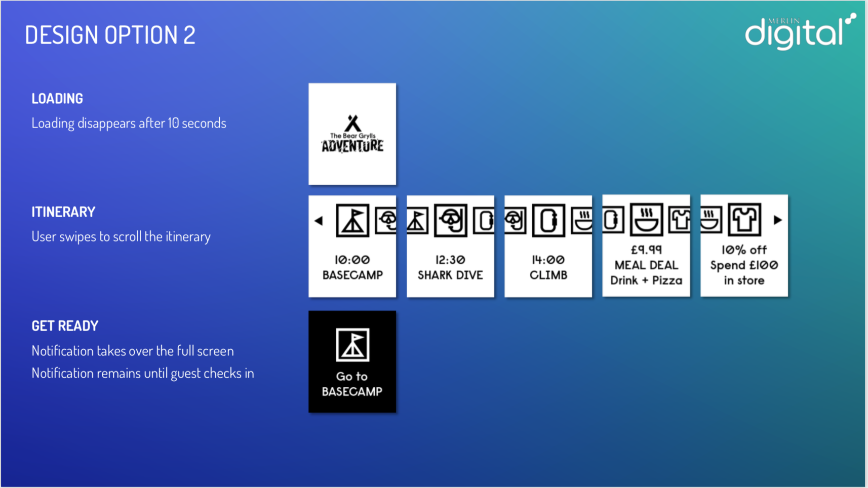Click the 'DESIGN OPTION 2' title
The width and height of the screenshot is (868, 488).
110,35
